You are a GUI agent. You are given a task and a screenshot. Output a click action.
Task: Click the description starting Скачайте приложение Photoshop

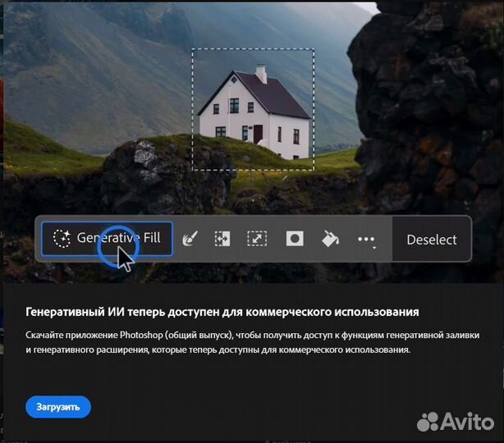(x=252, y=342)
